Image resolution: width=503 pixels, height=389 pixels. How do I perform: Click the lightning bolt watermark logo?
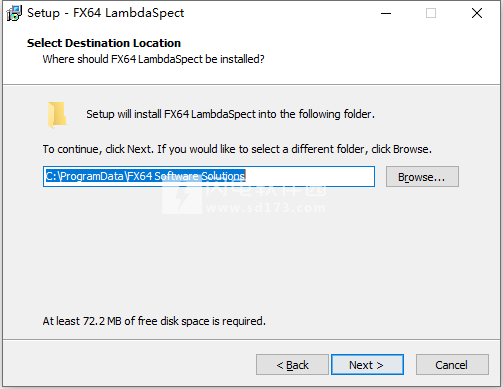click(x=182, y=198)
